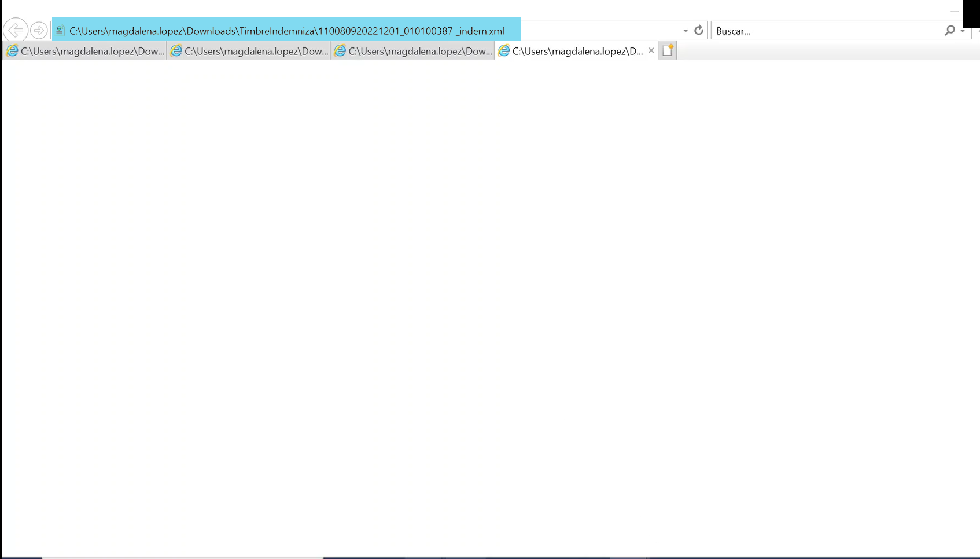
Task: Refresh the current page
Action: coord(699,30)
